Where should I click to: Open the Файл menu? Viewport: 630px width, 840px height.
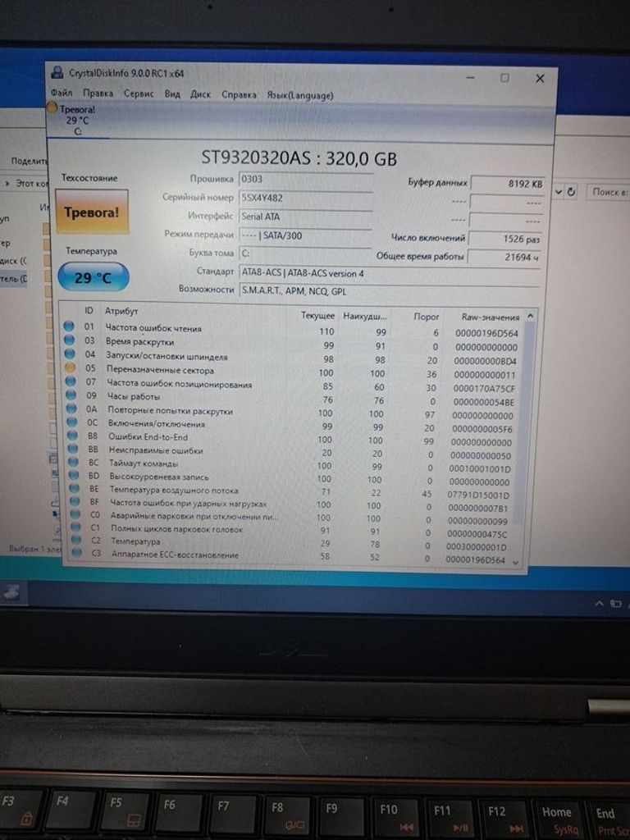click(x=61, y=92)
